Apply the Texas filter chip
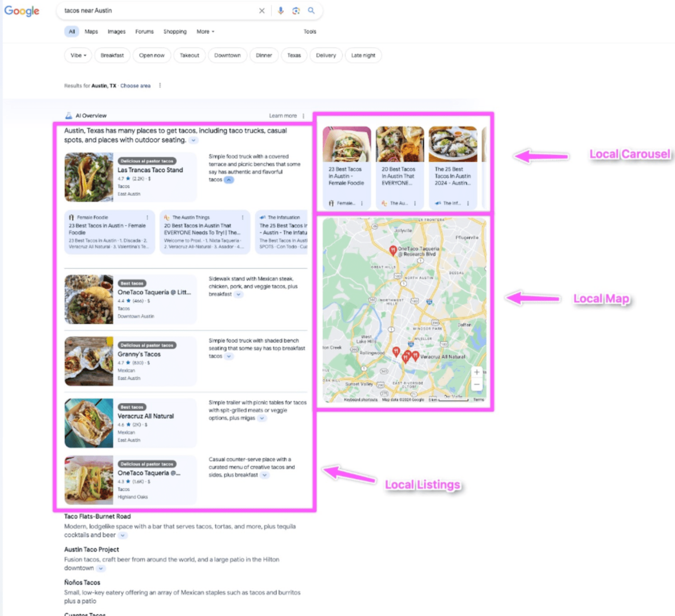The width and height of the screenshot is (675, 616). [x=294, y=55]
